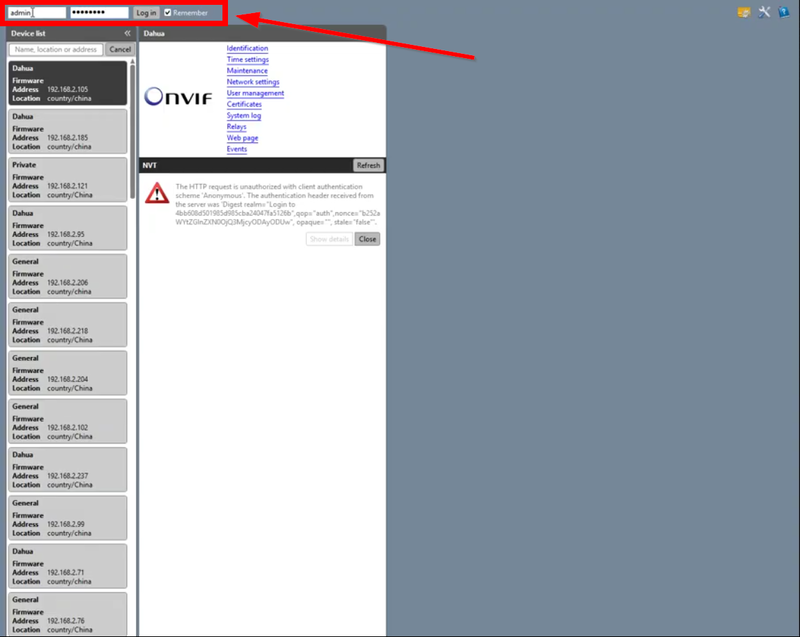Select Dahua device at 192.168.2.95
This screenshot has height=637, width=800.
(67, 228)
